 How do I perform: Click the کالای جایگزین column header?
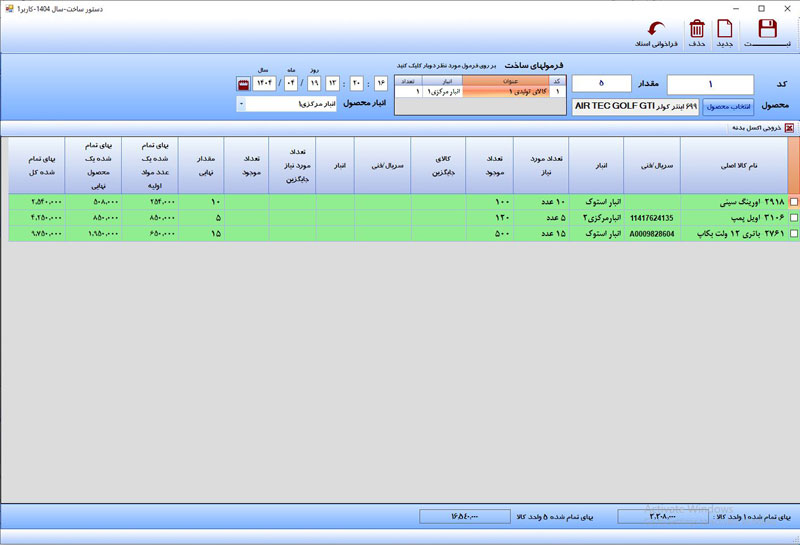[438, 165]
